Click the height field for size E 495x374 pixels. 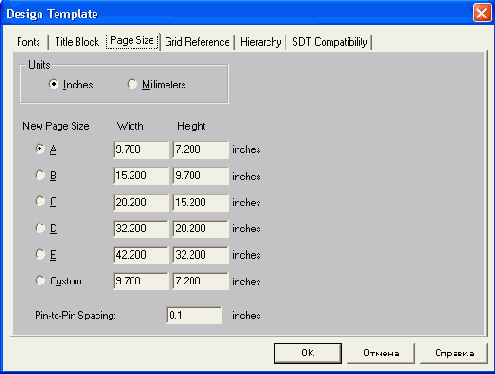coord(201,255)
